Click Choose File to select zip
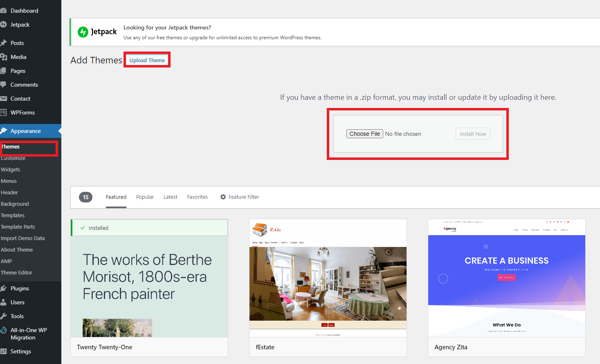Image resolution: width=600 pixels, height=364 pixels. (364, 134)
